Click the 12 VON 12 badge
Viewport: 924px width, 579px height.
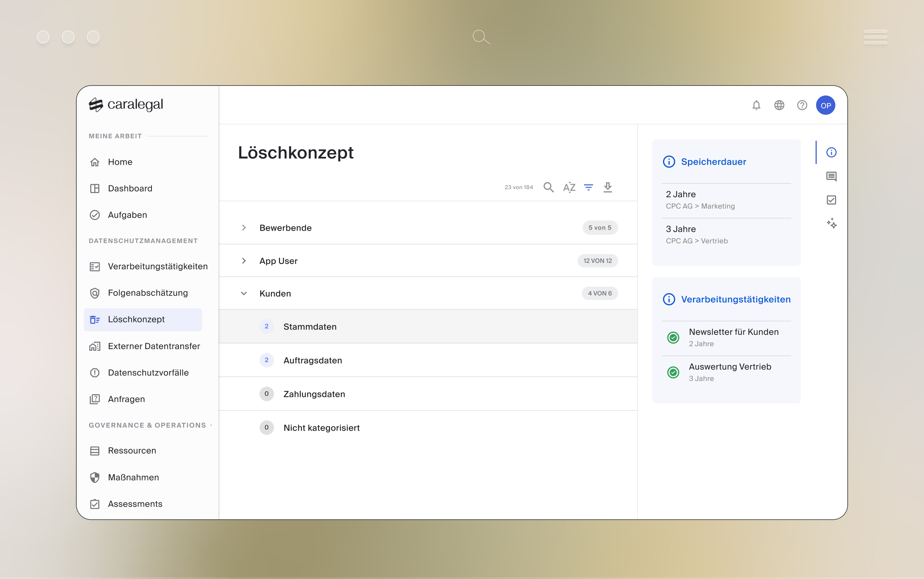click(597, 261)
